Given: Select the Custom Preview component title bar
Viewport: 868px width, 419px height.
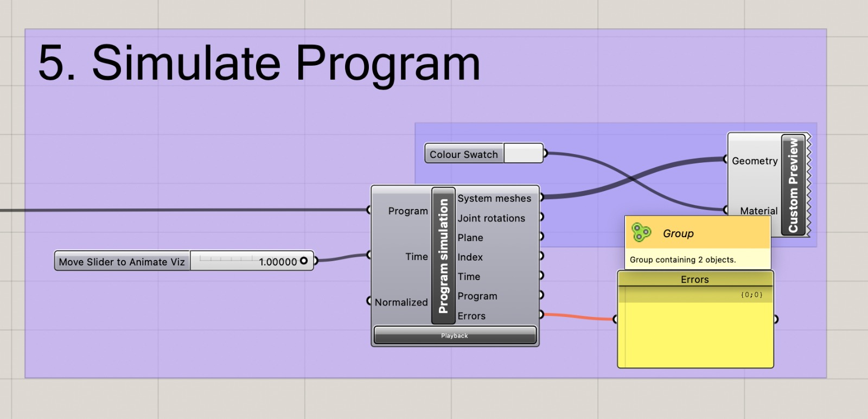Looking at the screenshot, I should (793, 185).
